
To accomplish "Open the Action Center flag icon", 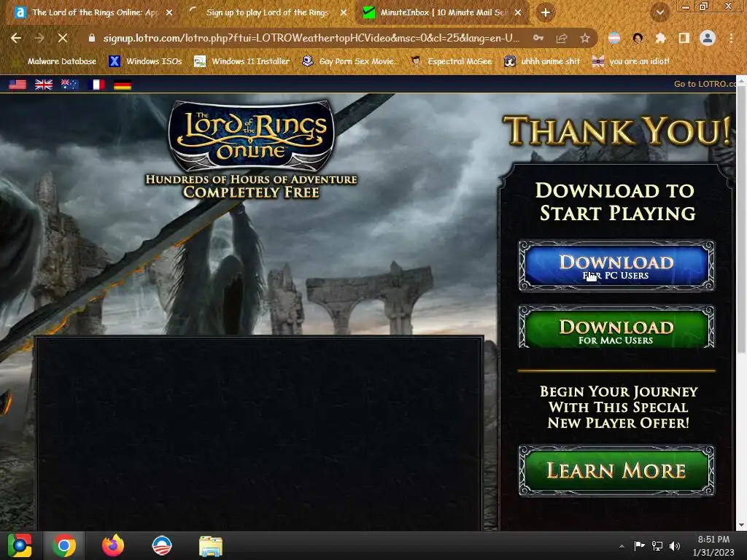I will pyautogui.click(x=639, y=545).
